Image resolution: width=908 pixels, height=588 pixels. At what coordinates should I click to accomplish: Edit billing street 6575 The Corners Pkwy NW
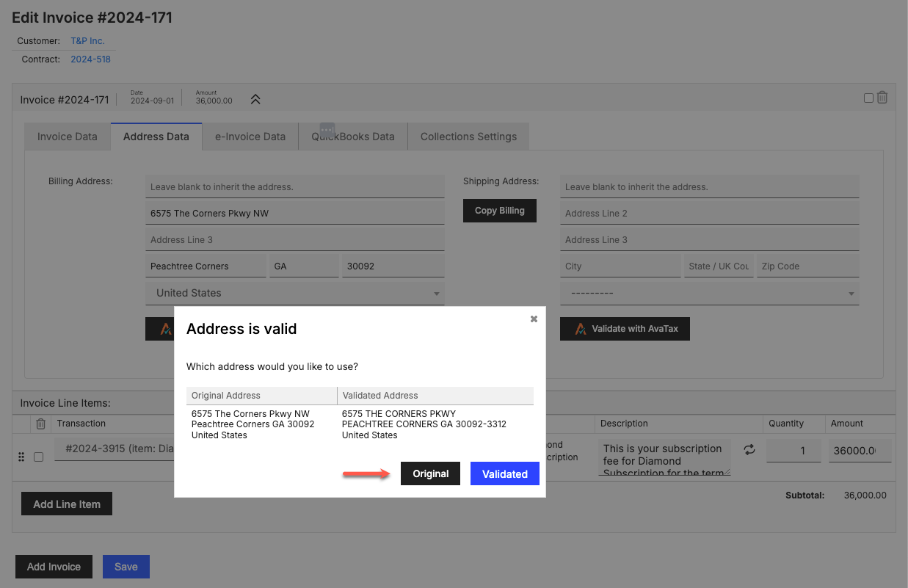tap(295, 213)
